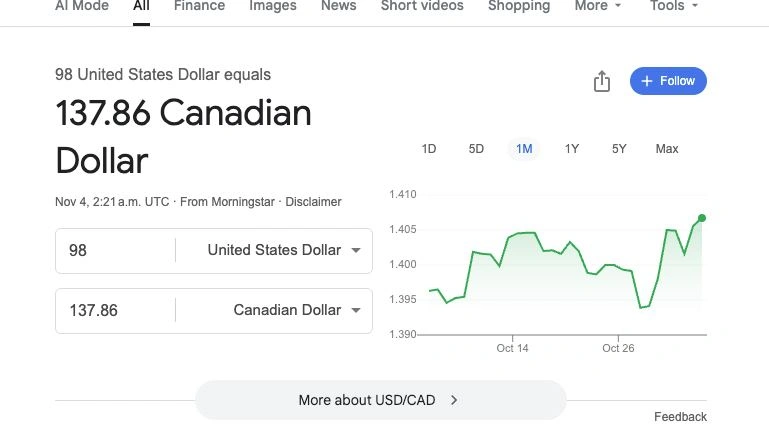Image resolution: width=769 pixels, height=443 pixels.
Task: Select the 1D chart range
Action: 428,149
